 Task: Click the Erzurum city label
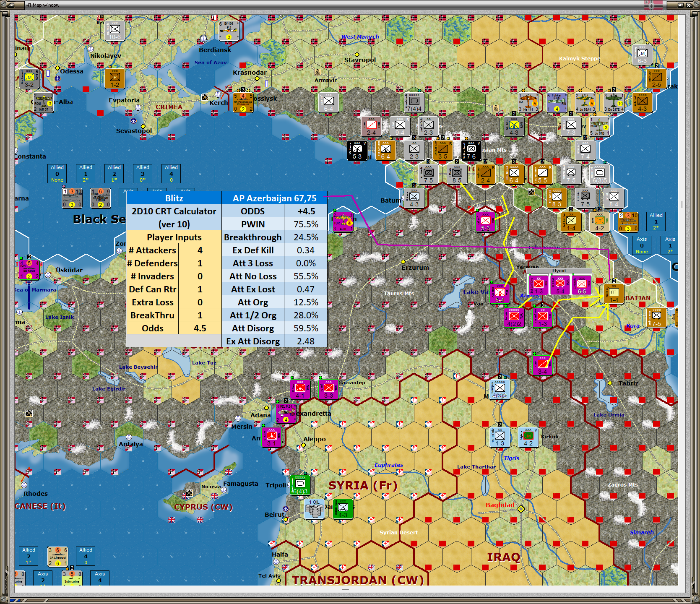[415, 268]
